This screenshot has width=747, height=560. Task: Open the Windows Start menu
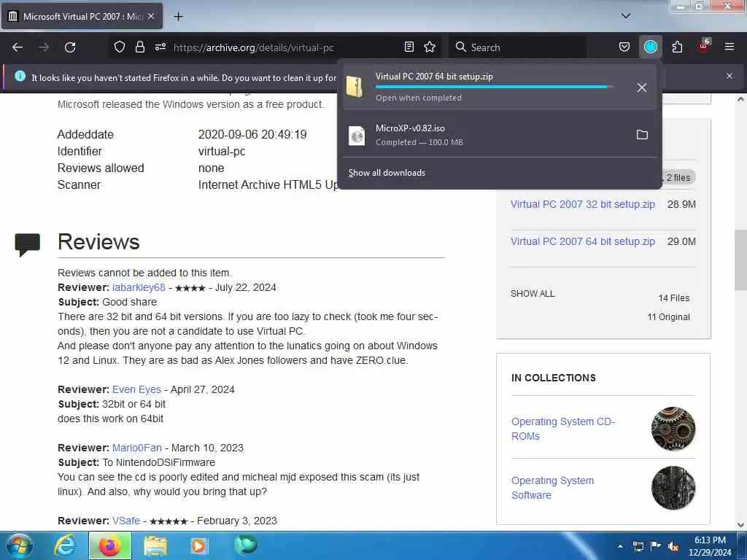pyautogui.click(x=20, y=545)
